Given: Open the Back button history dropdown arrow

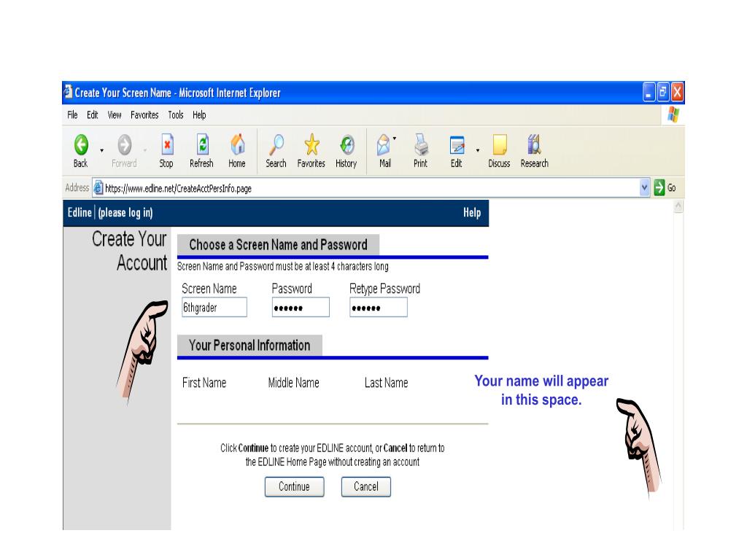Looking at the screenshot, I should (102, 150).
